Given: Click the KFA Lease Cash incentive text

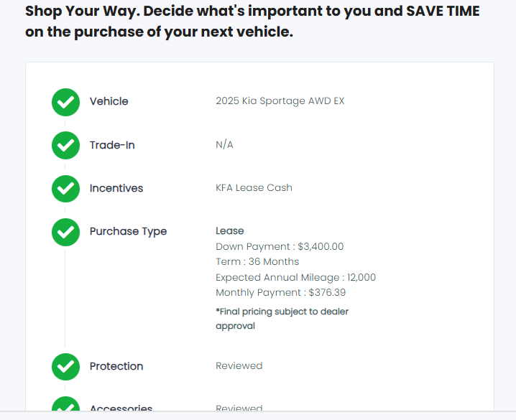Looking at the screenshot, I should click(254, 188).
